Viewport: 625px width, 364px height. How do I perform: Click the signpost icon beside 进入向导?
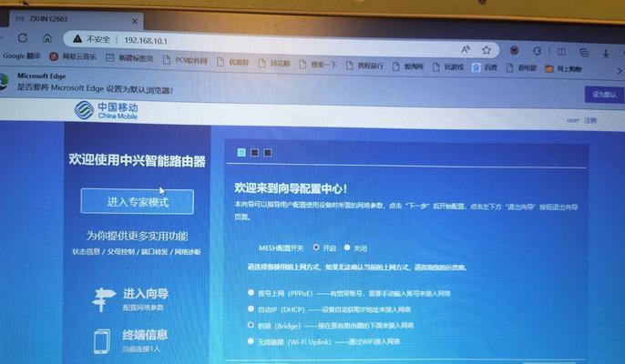point(103,299)
